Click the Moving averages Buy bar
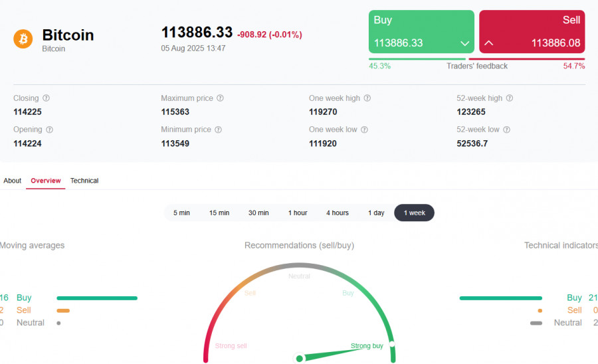 point(97,298)
